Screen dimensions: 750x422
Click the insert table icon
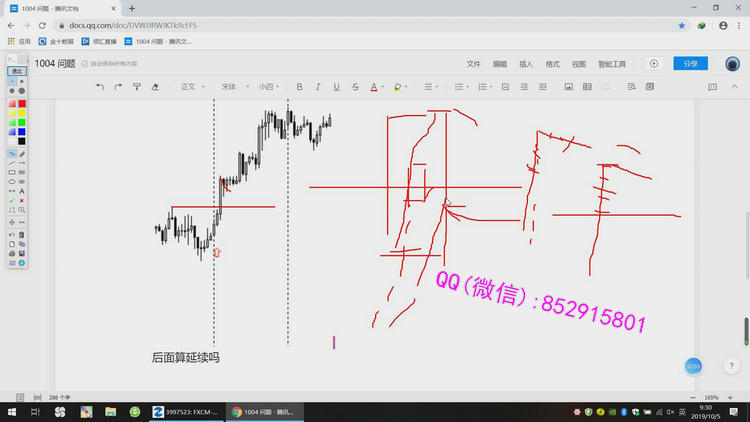(588, 87)
